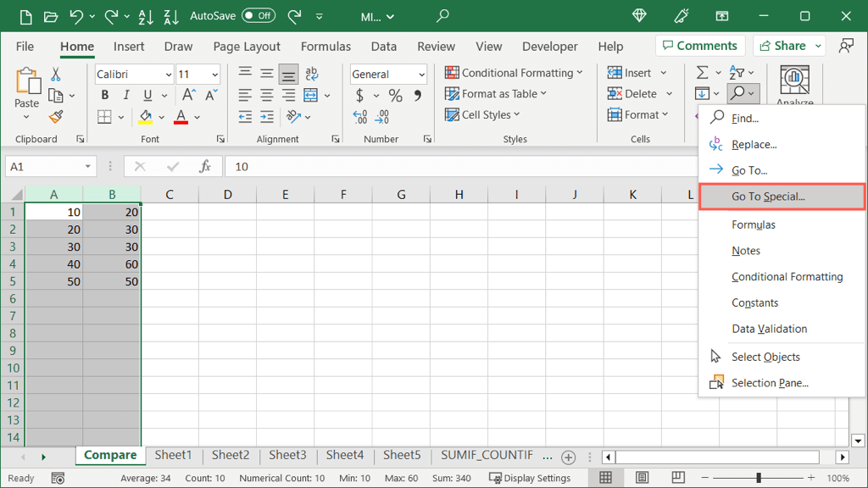This screenshot has height=488, width=868.
Task: Switch to Page Break Preview view
Action: [x=677, y=478]
